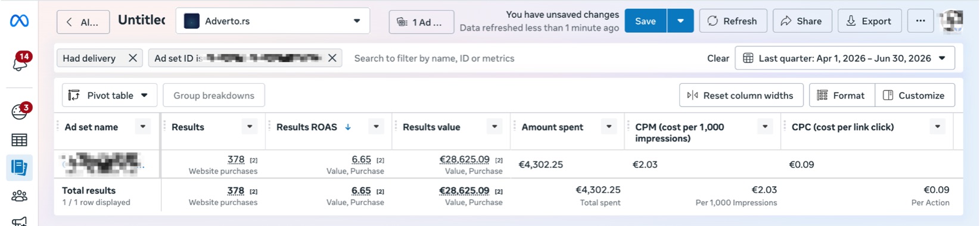Select the Ads reporting sidebar icon
This screenshot has height=226, width=980.
pos(19,168)
